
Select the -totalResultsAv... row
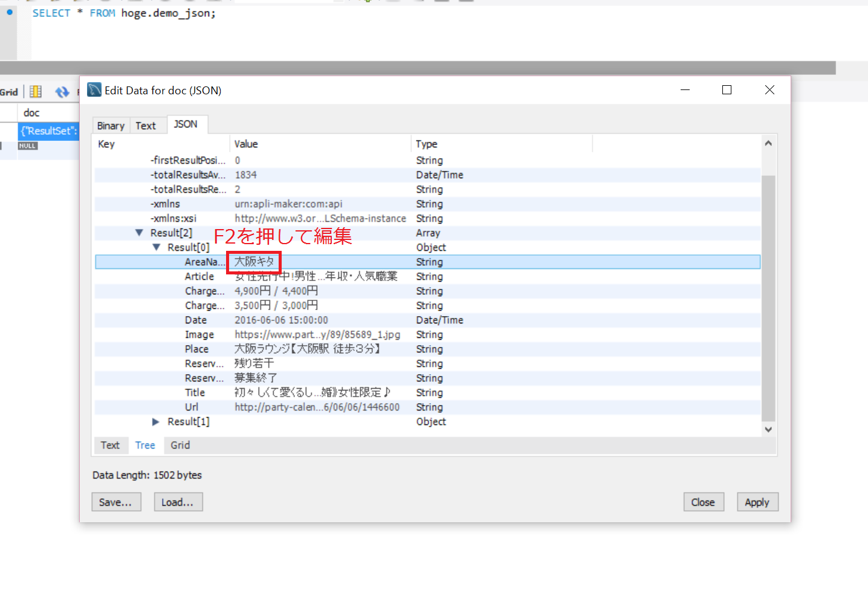[427, 175]
